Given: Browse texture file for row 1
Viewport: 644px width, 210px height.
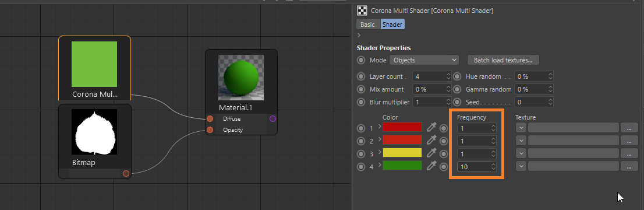Looking at the screenshot, I should click(x=629, y=128).
